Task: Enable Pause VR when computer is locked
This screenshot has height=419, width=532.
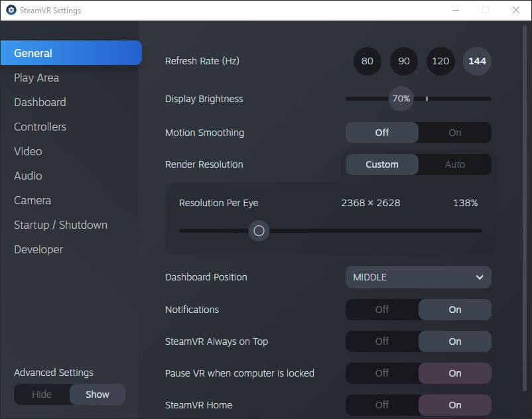Action: (x=454, y=373)
